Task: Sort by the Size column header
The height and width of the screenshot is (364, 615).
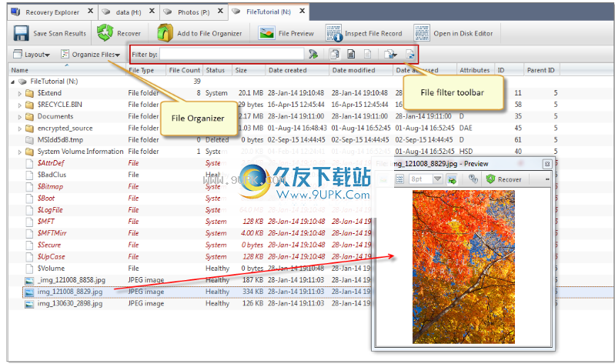Action: [x=249, y=70]
